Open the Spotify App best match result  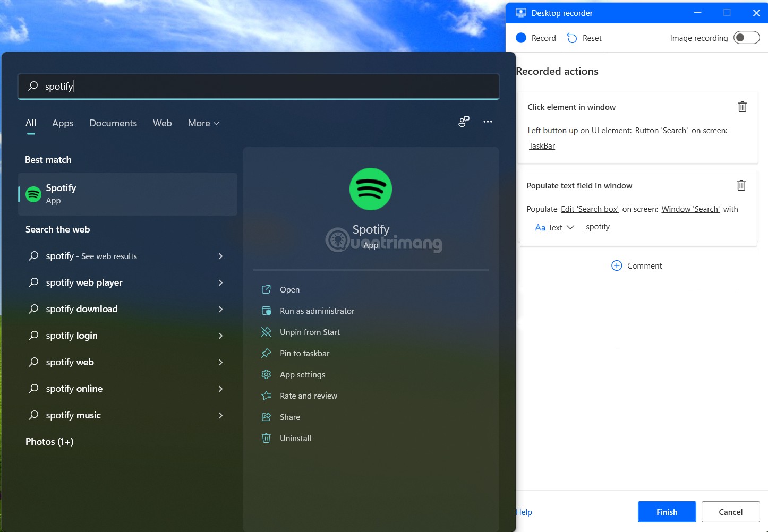(x=127, y=194)
